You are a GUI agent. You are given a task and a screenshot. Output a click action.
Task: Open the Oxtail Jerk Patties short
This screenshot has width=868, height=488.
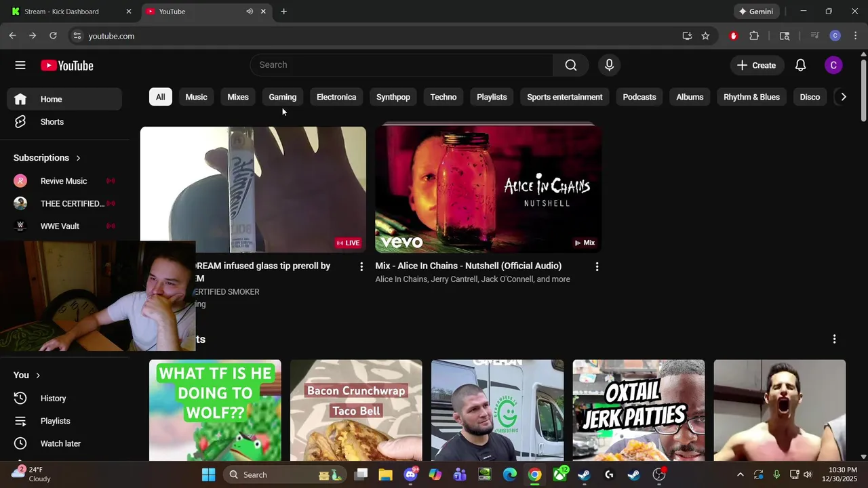point(639,410)
